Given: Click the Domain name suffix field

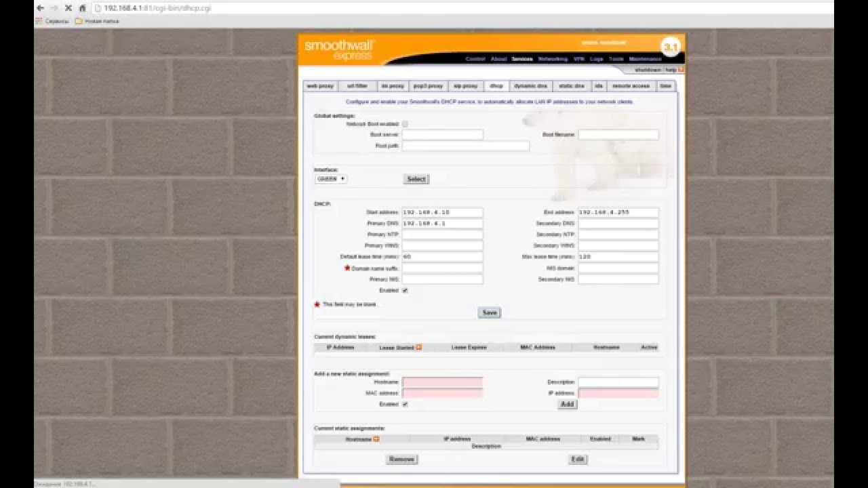Looking at the screenshot, I should pyautogui.click(x=443, y=268).
